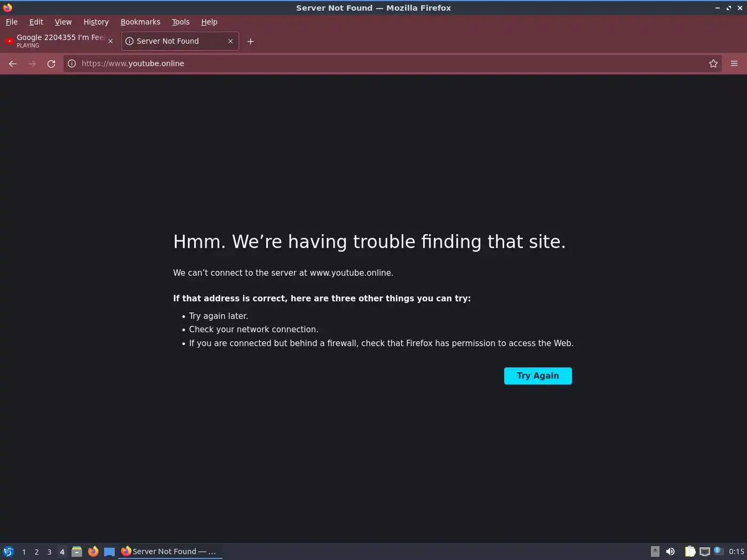747x560 pixels.
Task: Switch to workspace 1 in the taskbar
Action: point(23,552)
